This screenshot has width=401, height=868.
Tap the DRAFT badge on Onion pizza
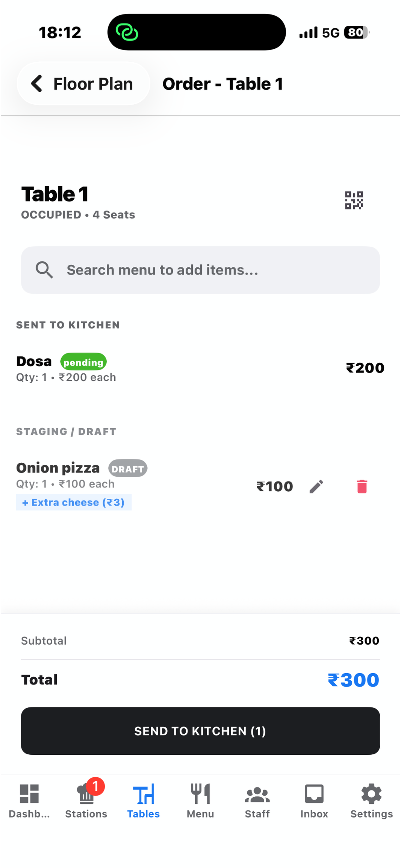pos(128,468)
